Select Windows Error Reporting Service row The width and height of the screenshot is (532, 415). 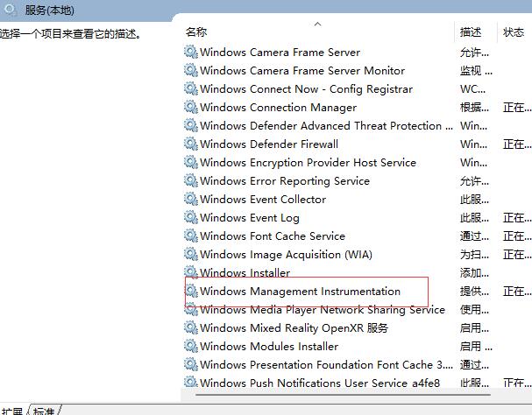[285, 181]
